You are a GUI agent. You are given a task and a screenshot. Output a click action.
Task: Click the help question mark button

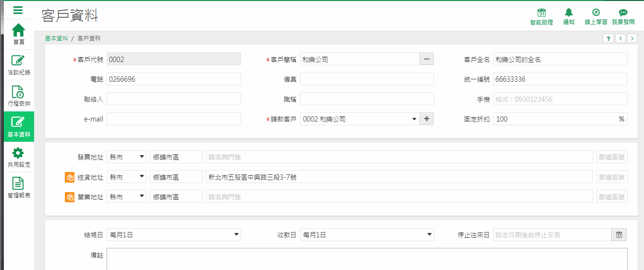click(x=608, y=38)
